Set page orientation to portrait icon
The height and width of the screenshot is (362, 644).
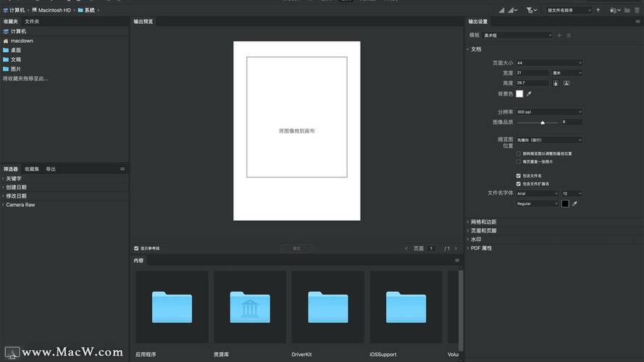556,83
